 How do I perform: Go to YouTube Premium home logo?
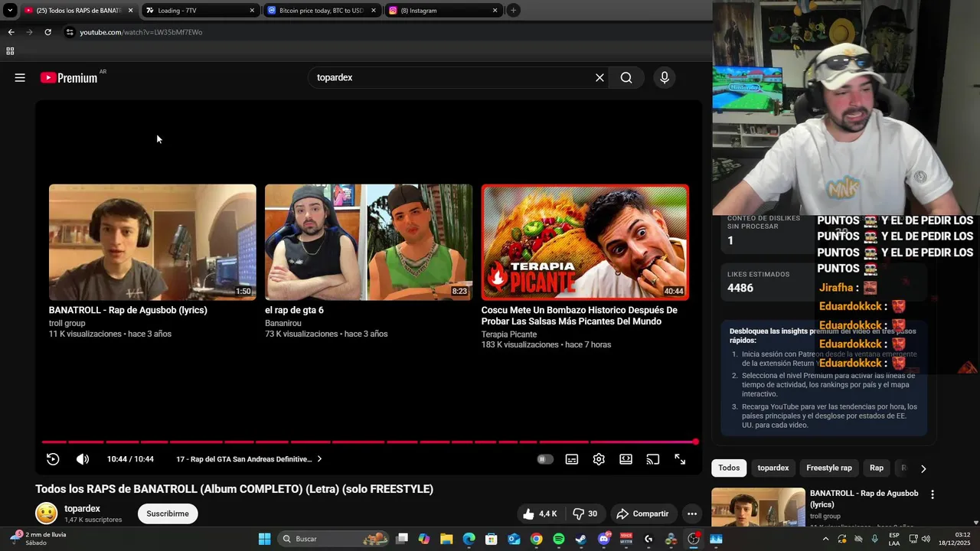pos(69,77)
